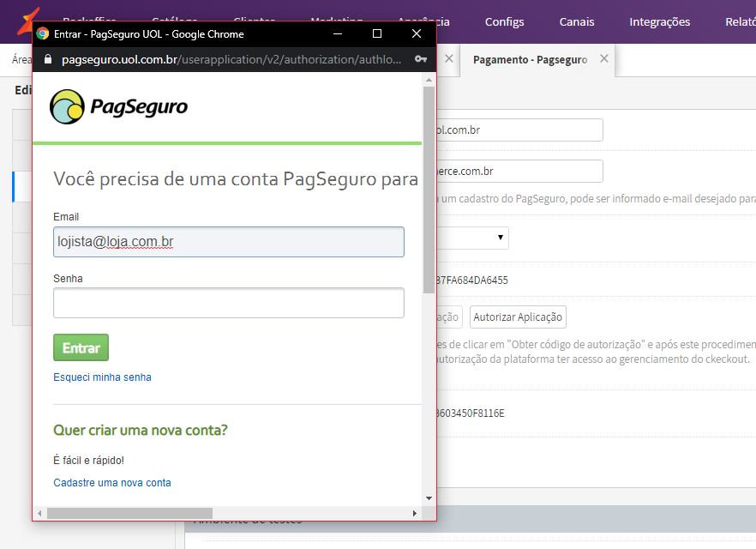Open the Integrações menu

660,21
